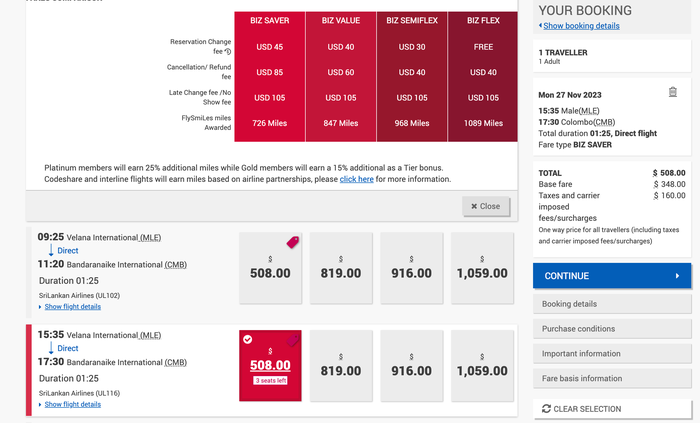Click 'USD 45' Biz Saver change fee cell

click(270, 47)
